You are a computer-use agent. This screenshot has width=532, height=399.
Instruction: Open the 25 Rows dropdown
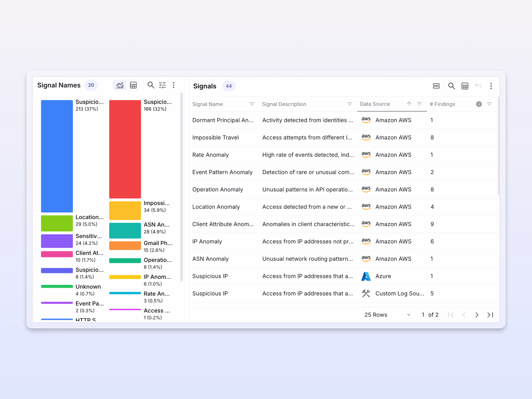pyautogui.click(x=387, y=315)
